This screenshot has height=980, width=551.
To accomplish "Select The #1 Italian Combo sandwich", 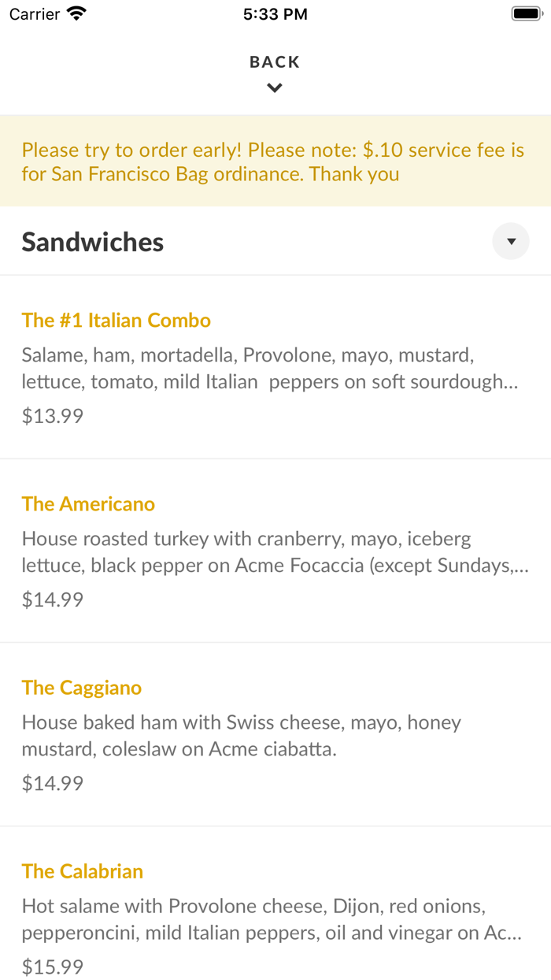I will pos(116,320).
